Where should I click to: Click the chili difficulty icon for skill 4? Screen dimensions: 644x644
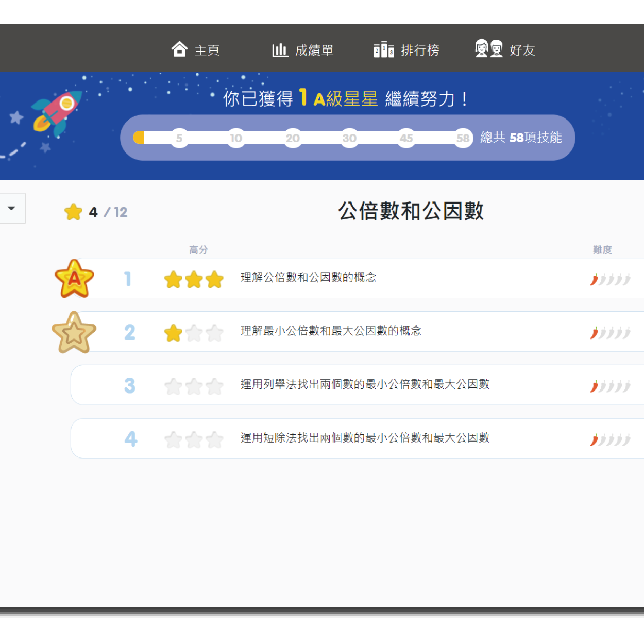tap(610, 439)
